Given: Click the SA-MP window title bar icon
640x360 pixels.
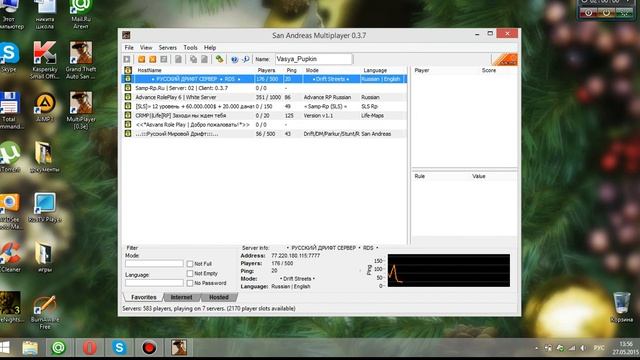Looking at the screenshot, I should pos(126,36).
